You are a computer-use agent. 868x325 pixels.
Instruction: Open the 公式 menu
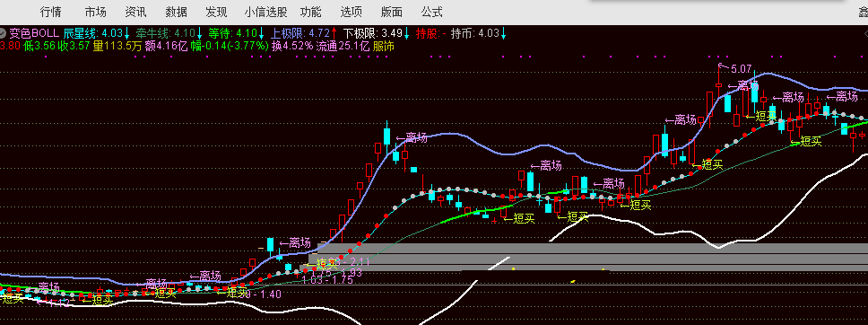pyautogui.click(x=432, y=12)
